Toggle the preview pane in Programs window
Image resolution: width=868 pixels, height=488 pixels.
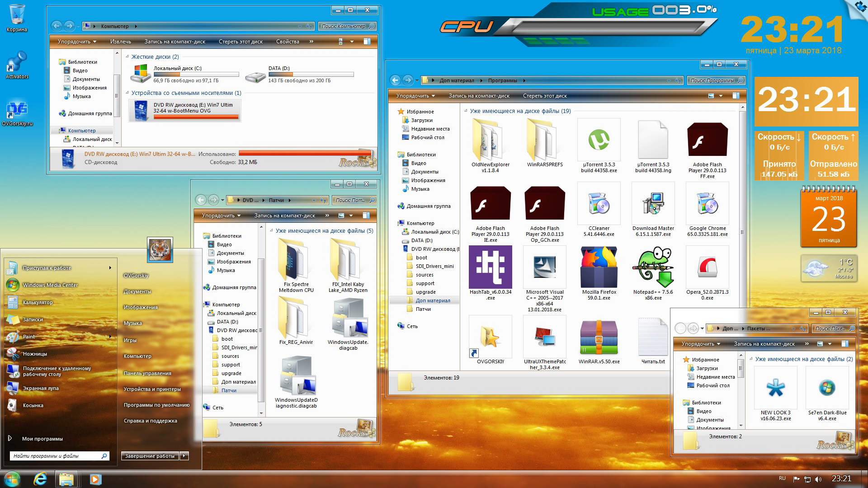point(736,96)
